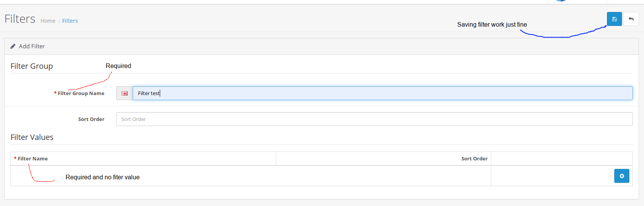644x206 pixels.
Task: Click the red required asterisk by Filter Name
Action: pyautogui.click(x=15, y=158)
